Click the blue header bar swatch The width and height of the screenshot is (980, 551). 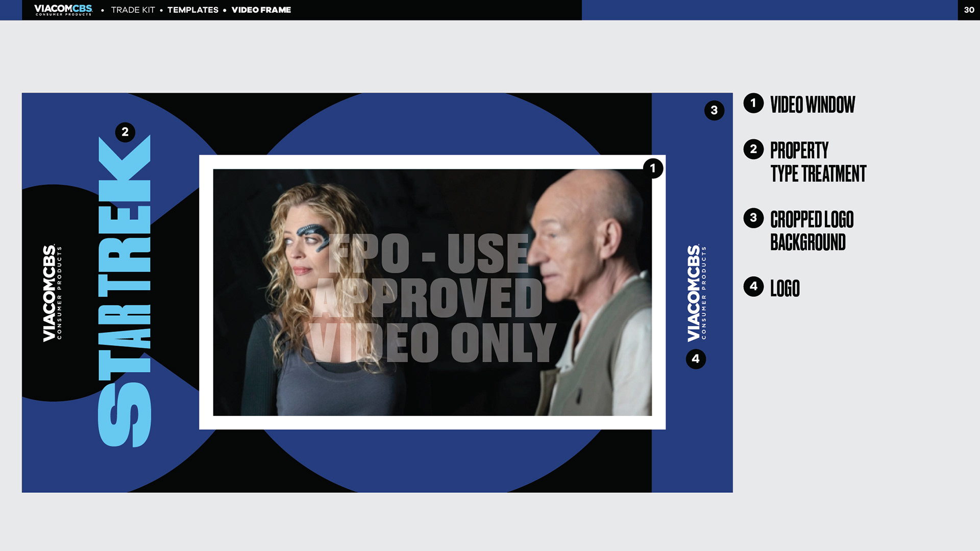tap(769, 10)
